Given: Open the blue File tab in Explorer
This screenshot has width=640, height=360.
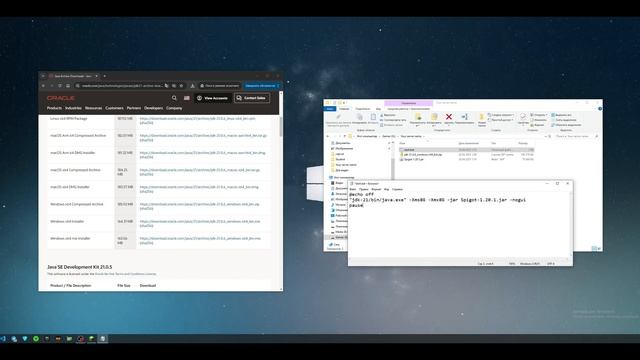Looking at the screenshot, I should point(330,109).
